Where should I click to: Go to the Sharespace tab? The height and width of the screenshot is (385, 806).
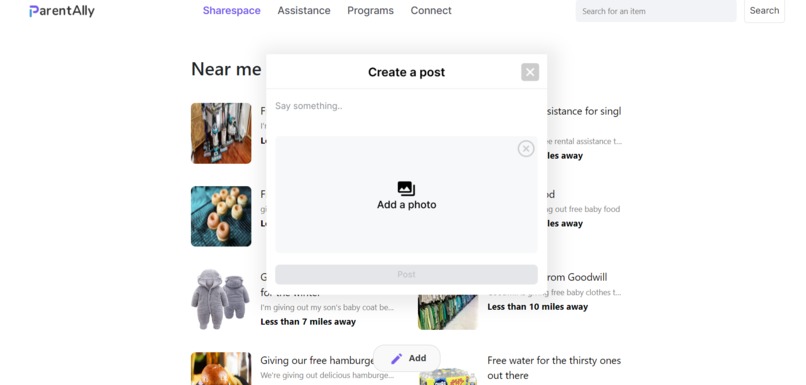pyautogui.click(x=231, y=10)
